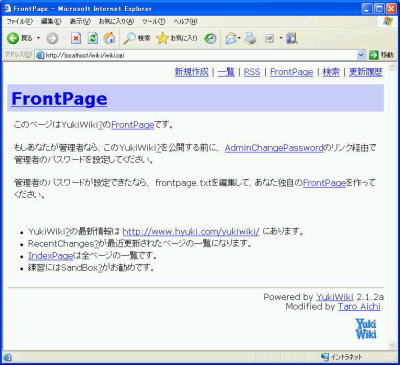400x365 pixels.
Task: Open the http://www.hyuki.com/yukiwiki/ link
Action: 191,231
